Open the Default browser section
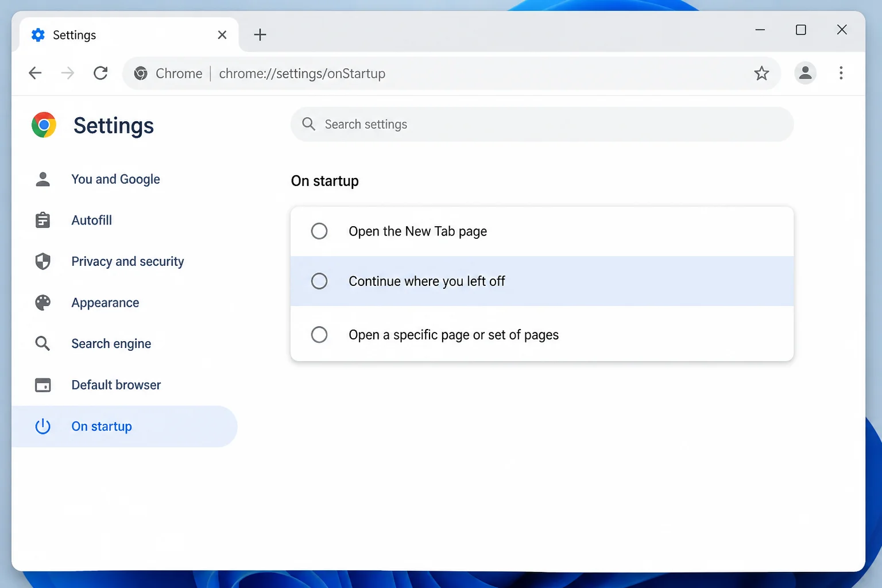This screenshot has height=588, width=882. point(124,385)
